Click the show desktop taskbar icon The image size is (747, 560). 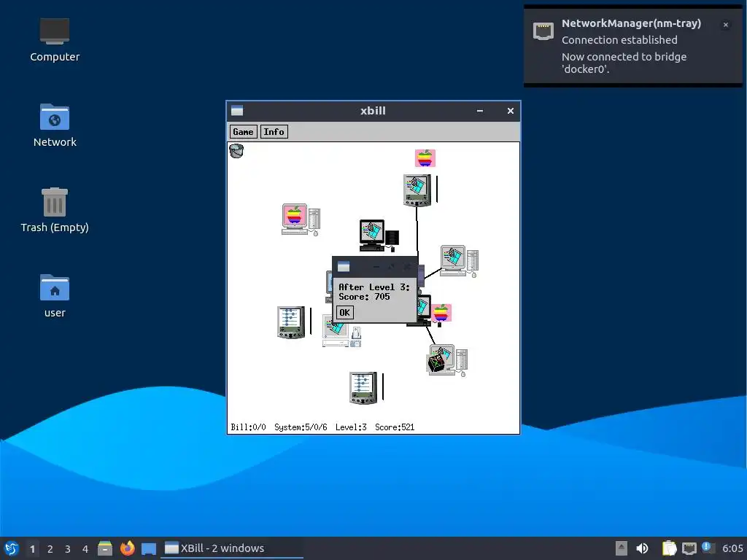[149, 548]
